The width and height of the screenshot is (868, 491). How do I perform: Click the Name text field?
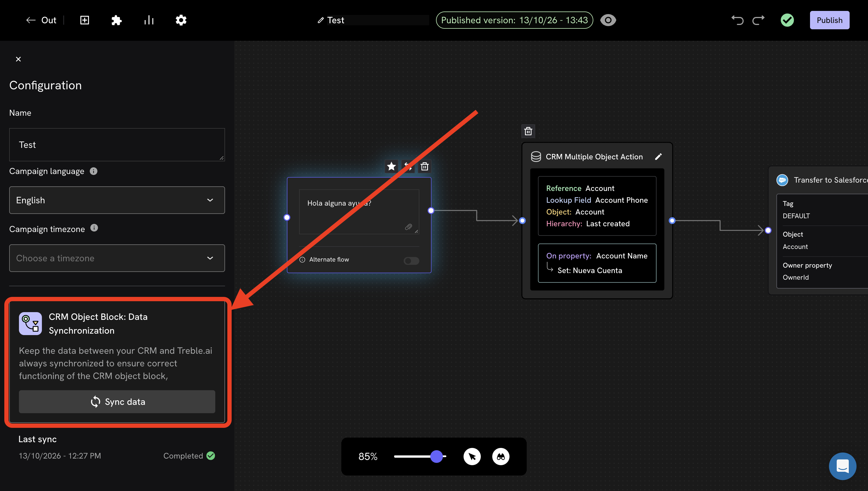coord(117,145)
